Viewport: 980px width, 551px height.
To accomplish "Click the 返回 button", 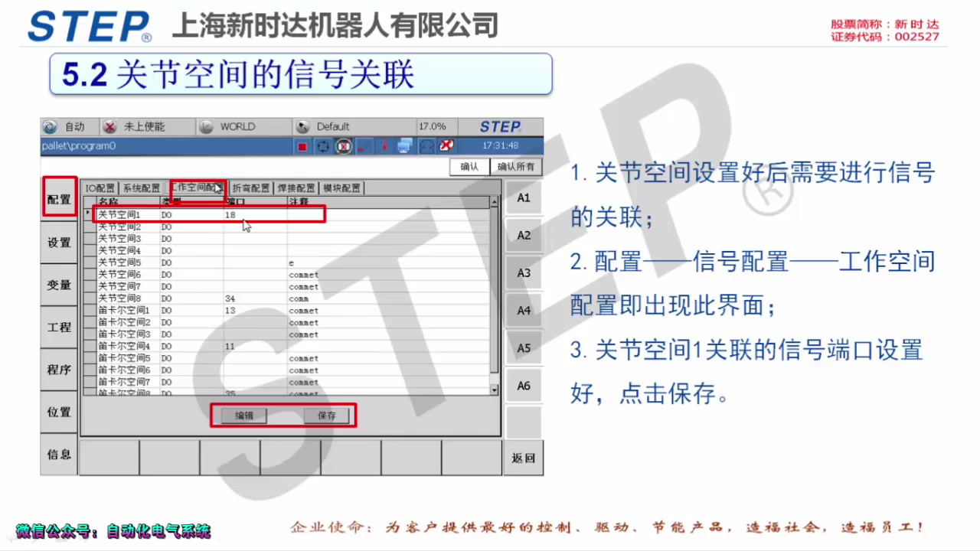I will [524, 458].
